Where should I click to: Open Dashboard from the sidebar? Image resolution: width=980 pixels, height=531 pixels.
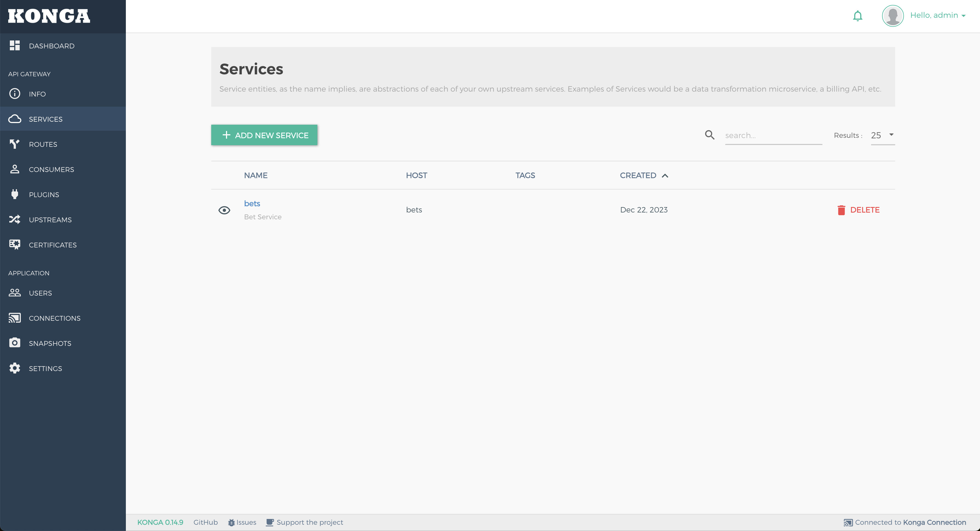click(x=51, y=46)
